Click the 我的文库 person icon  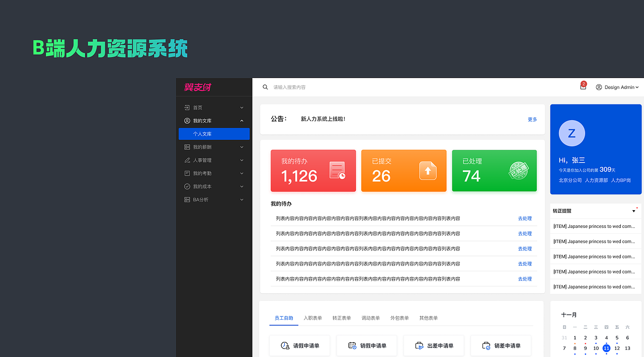187,121
